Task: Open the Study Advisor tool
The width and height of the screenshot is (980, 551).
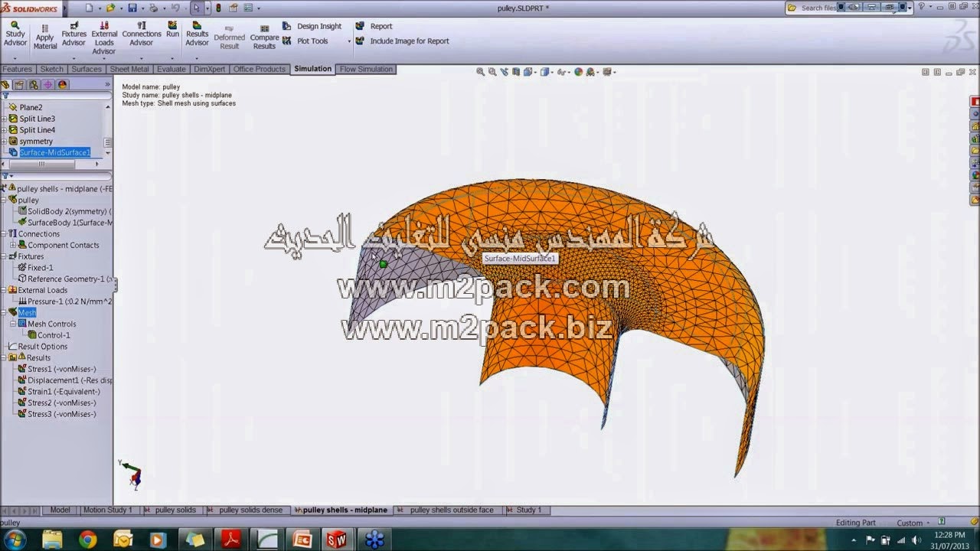Action: tap(15, 34)
